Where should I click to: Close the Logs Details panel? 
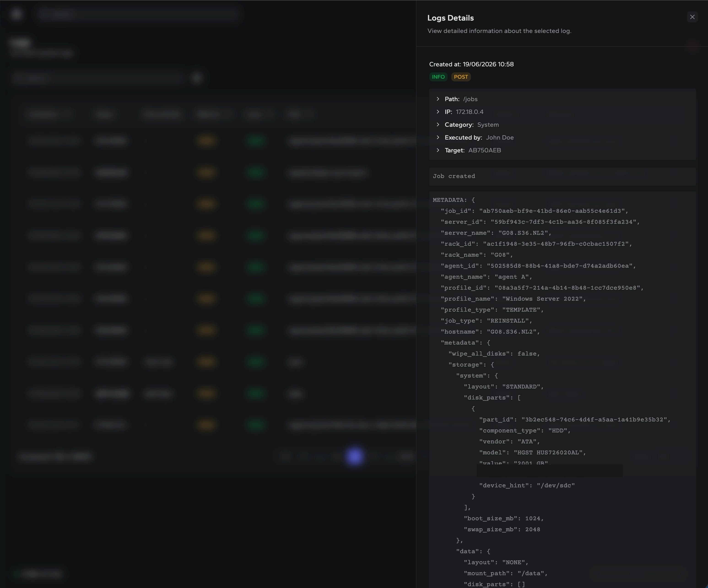click(692, 17)
